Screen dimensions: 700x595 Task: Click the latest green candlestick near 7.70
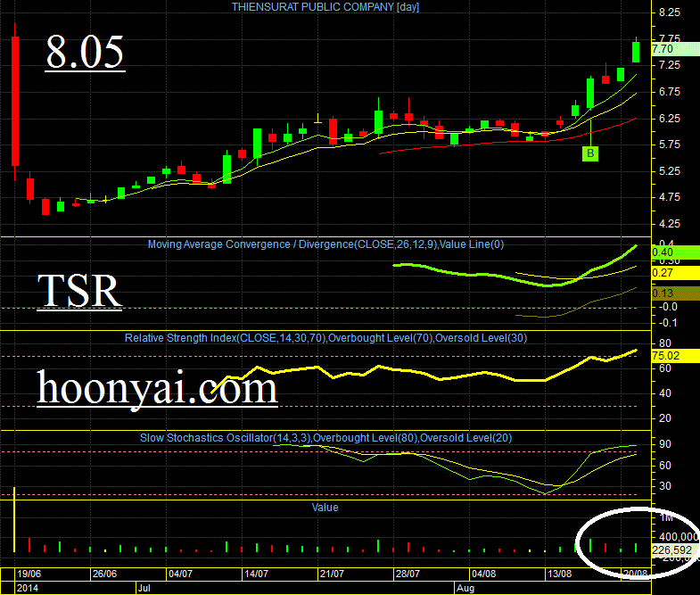636,52
